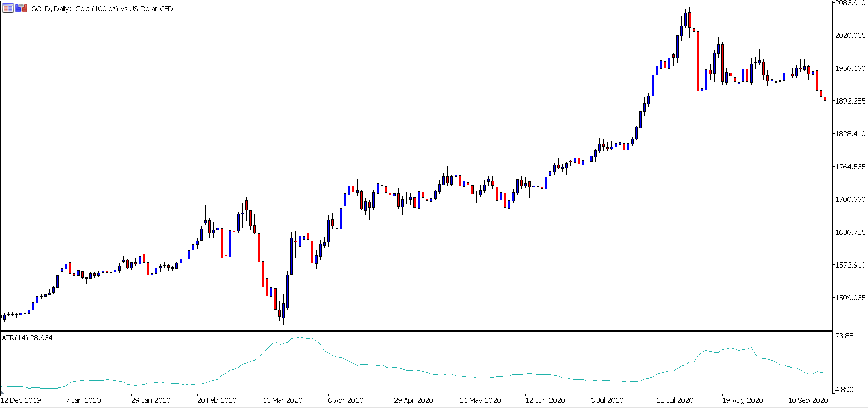Viewport: 868px width, 408px height.
Task: Select the GOLD, Daily chart title text
Action: coord(103,9)
